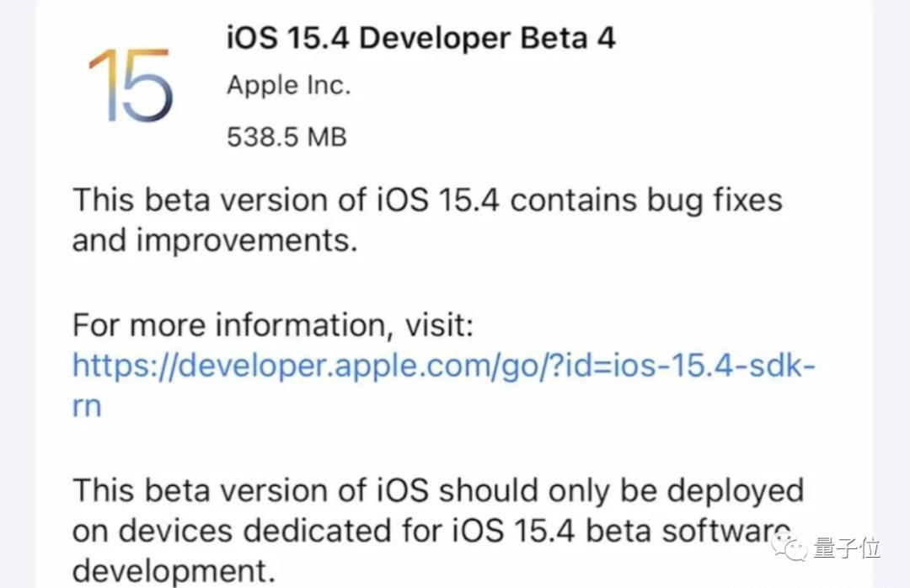The image size is (910, 588).
Task: Tap the "For more information, visit:" text
Action: point(273,324)
